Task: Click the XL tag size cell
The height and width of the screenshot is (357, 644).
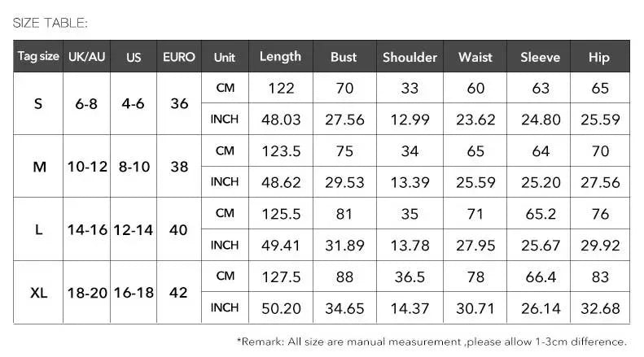Action: coord(38,293)
